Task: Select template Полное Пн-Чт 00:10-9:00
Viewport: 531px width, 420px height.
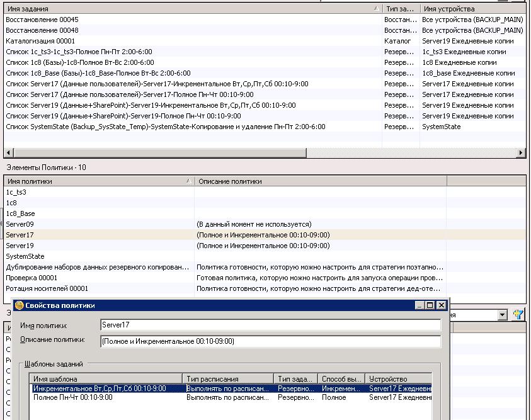Action: coord(73,397)
